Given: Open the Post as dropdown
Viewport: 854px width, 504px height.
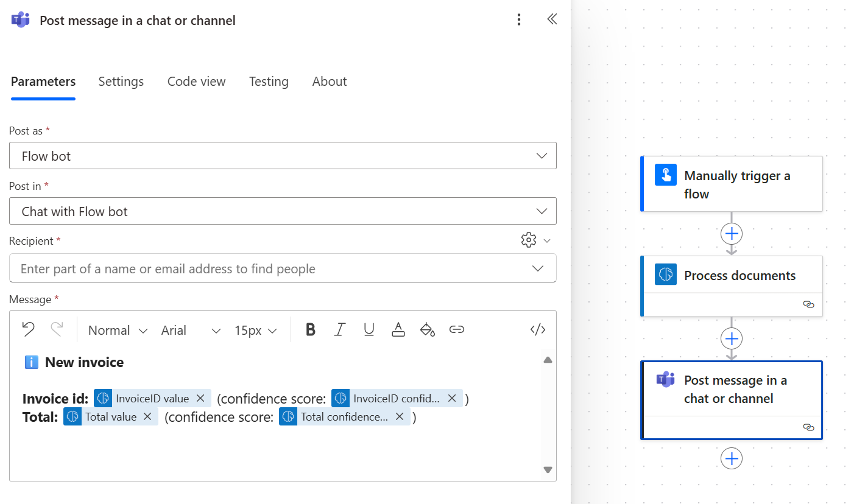Looking at the screenshot, I should tap(283, 156).
